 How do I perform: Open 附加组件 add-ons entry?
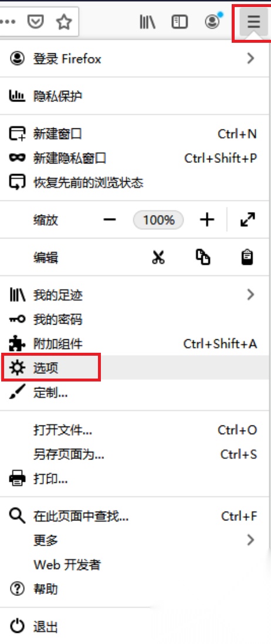[135, 343]
